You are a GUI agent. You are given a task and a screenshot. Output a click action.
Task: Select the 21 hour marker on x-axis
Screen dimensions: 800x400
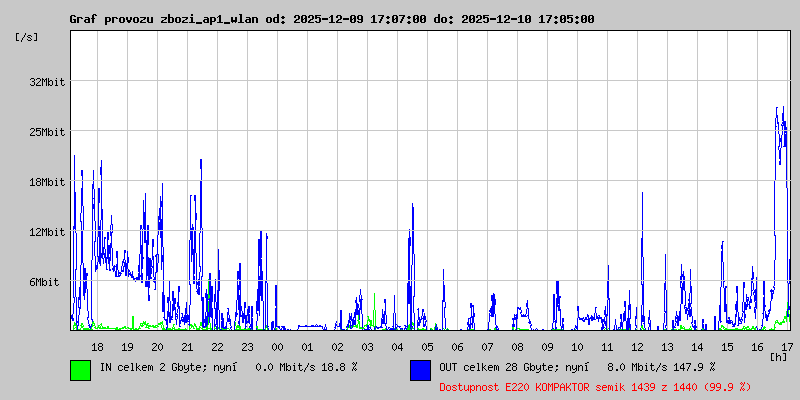tap(188, 347)
